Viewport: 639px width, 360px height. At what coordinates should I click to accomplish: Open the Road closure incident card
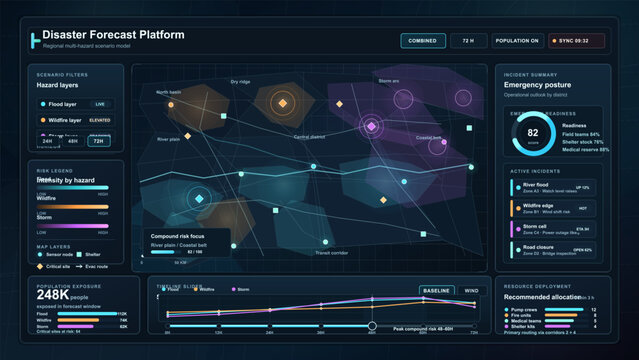pos(553,250)
